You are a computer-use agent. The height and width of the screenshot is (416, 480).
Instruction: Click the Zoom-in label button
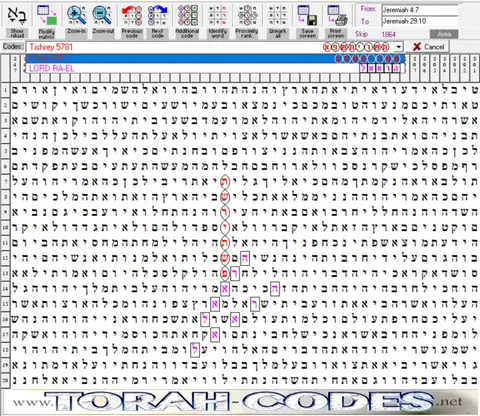(x=77, y=33)
